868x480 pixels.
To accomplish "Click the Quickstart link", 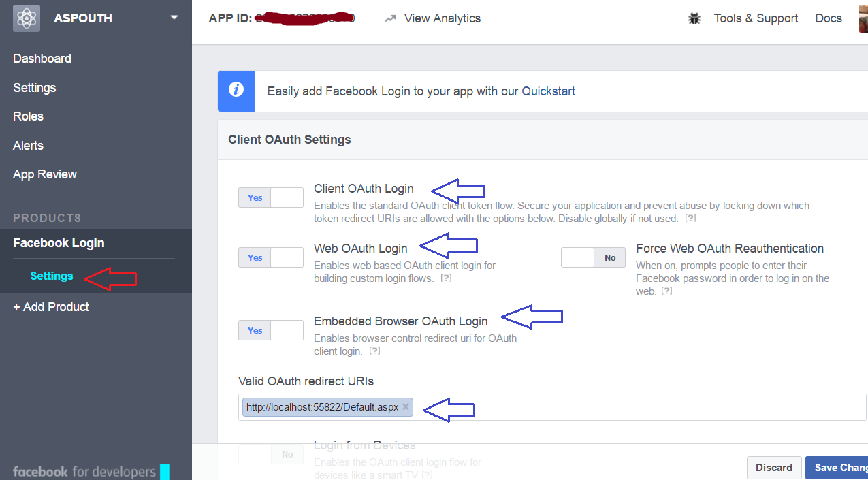I will pos(548,91).
